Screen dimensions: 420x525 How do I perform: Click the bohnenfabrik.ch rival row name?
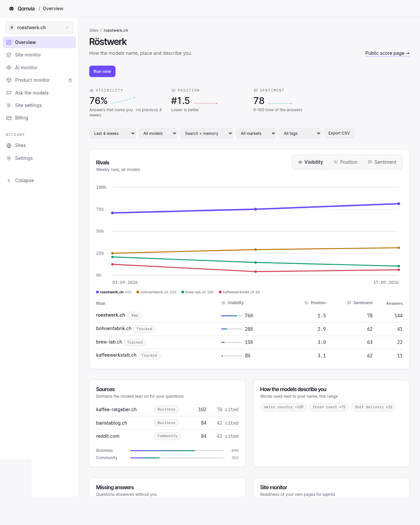(114, 328)
